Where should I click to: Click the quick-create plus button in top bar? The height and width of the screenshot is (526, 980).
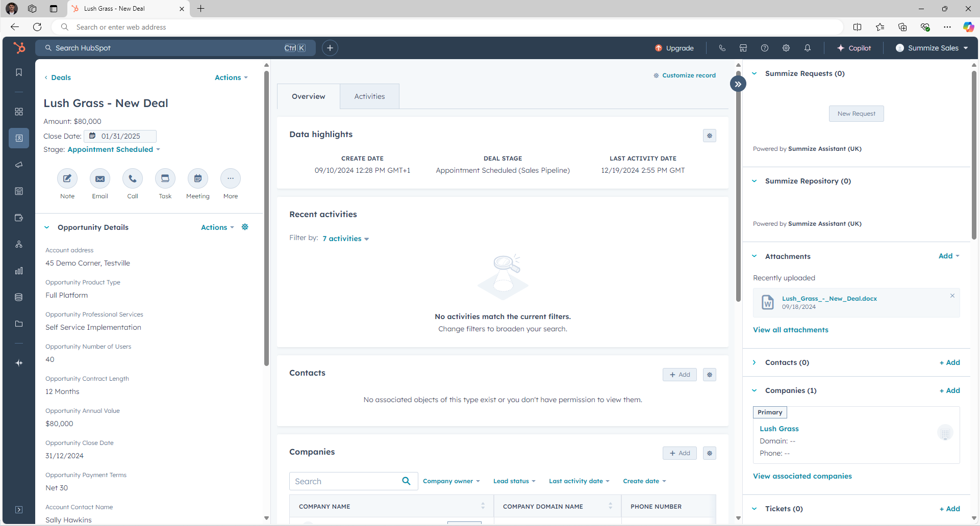point(330,48)
